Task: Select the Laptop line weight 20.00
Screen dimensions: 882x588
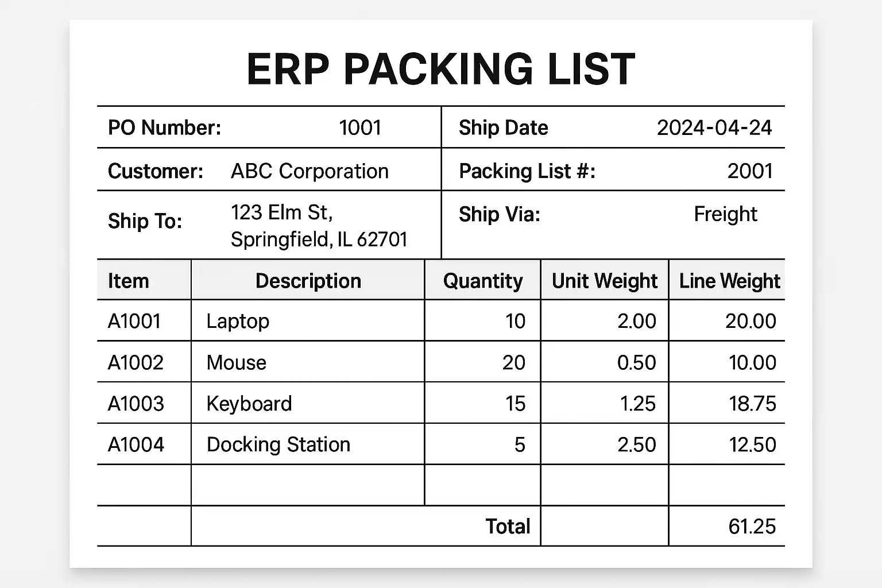Action: (x=751, y=321)
